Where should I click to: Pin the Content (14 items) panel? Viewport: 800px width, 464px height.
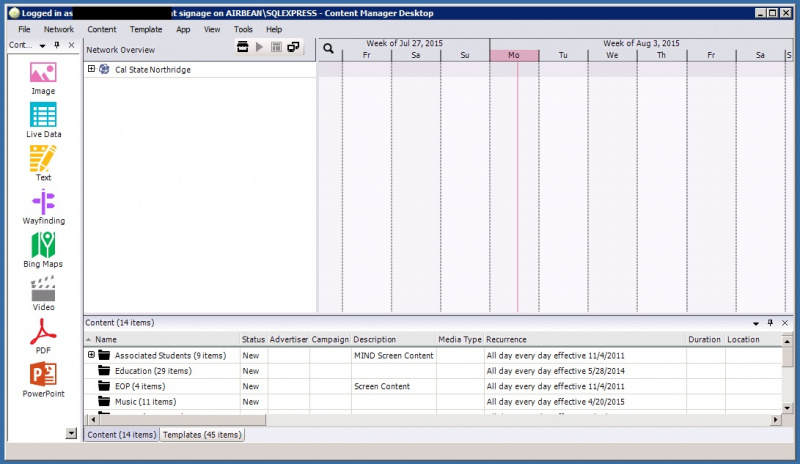pos(770,323)
